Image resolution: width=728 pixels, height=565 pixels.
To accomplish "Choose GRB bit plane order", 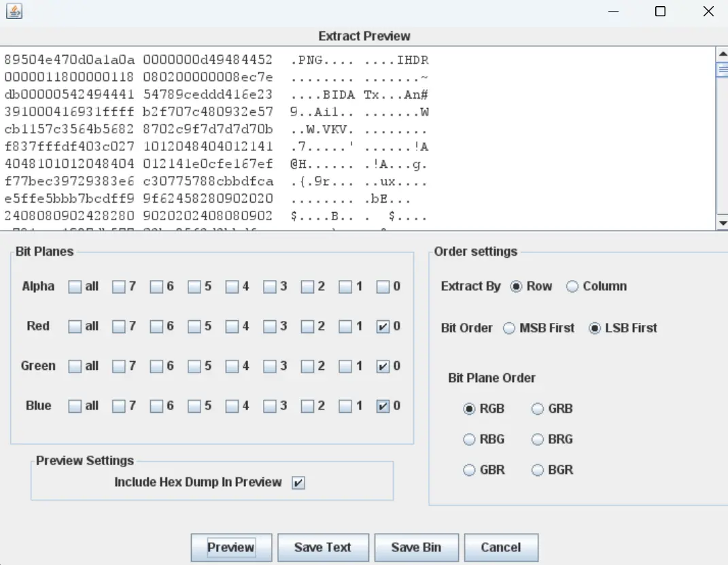I will 538,409.
